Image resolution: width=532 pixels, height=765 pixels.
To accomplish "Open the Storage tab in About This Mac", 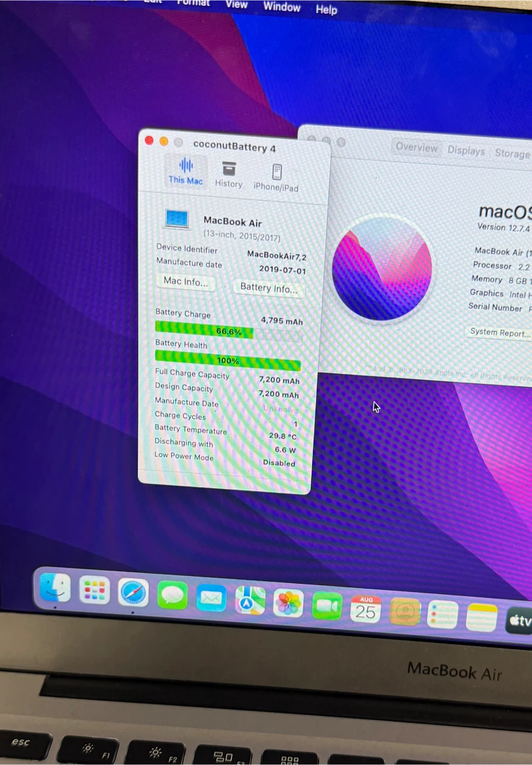I will 512,153.
